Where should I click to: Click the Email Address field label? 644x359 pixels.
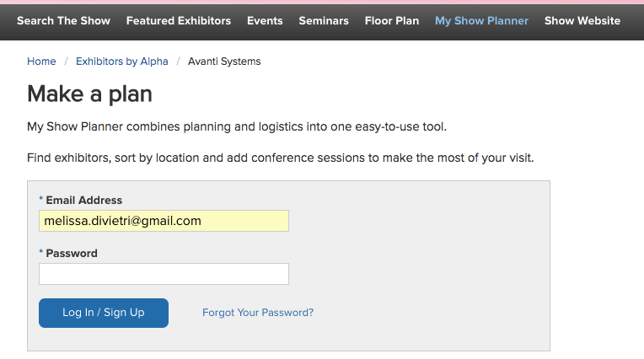(x=83, y=201)
